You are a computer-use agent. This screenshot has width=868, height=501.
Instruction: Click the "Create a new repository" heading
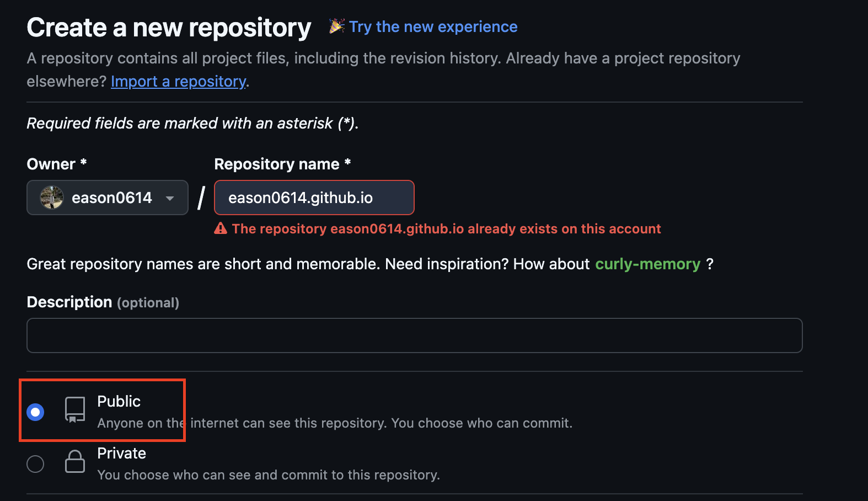pyautogui.click(x=169, y=28)
